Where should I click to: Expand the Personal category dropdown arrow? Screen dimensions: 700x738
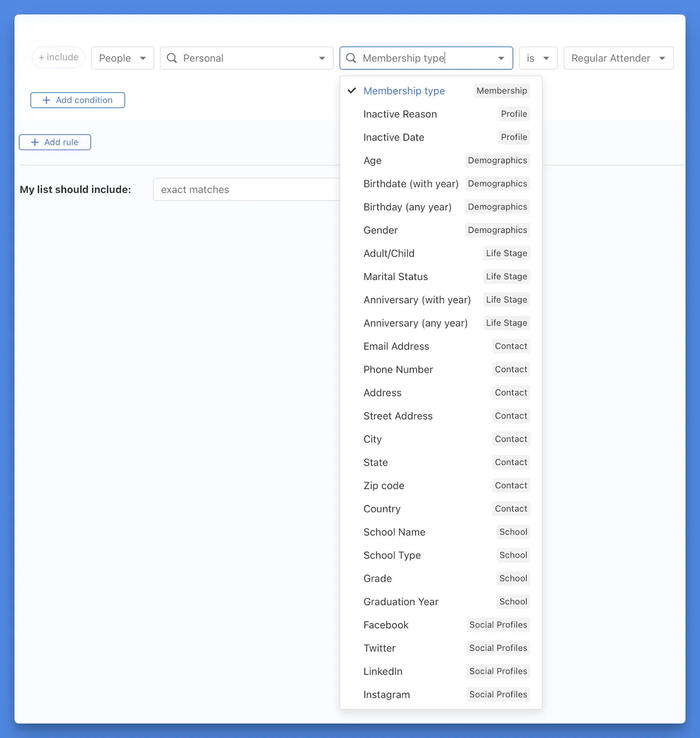tap(322, 58)
